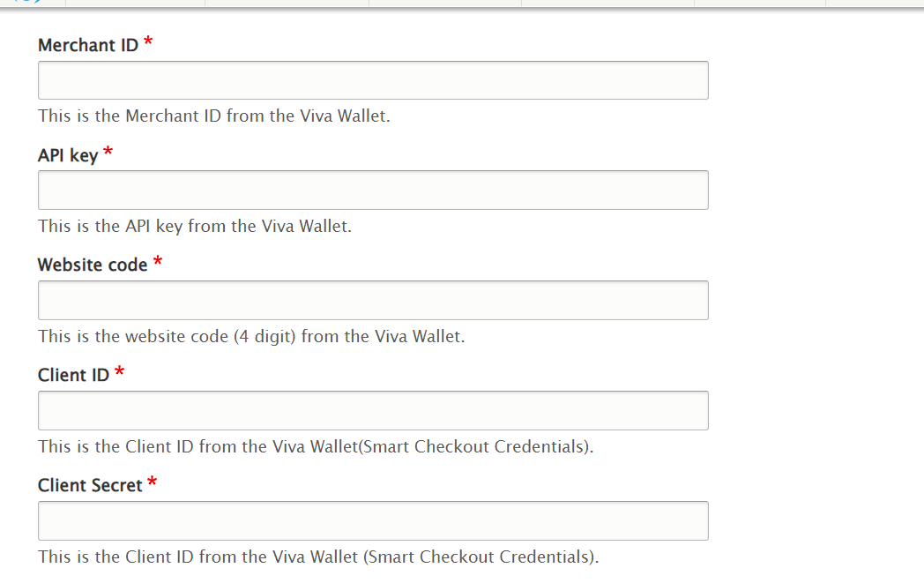The height and width of the screenshot is (583, 924).
Task: Click the Merchant ID input field
Action: (x=373, y=80)
